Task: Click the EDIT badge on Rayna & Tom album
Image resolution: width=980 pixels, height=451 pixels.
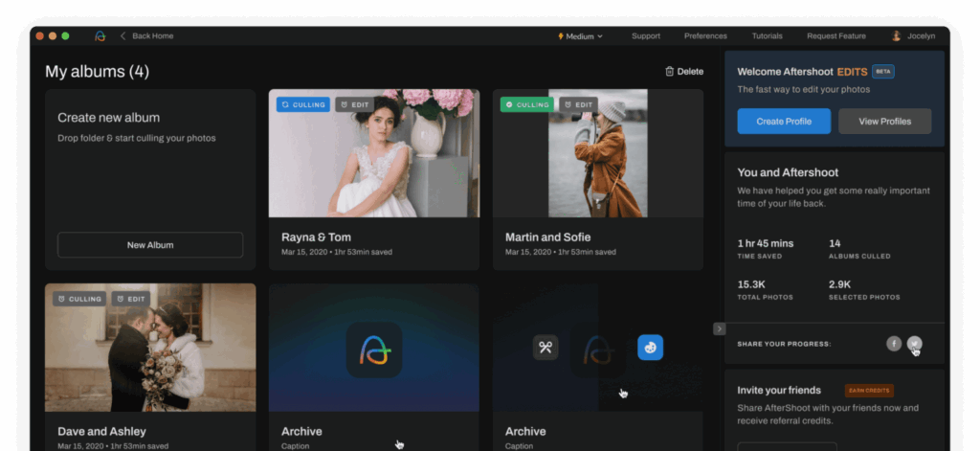Action: (354, 104)
